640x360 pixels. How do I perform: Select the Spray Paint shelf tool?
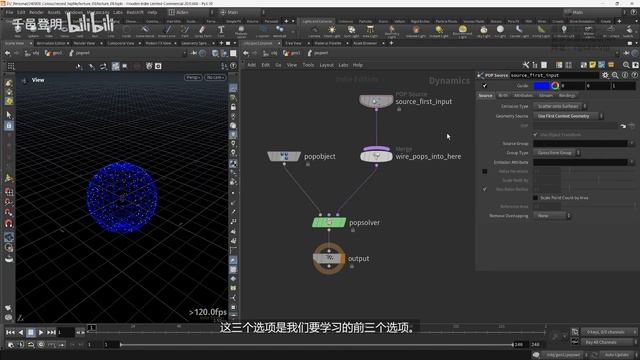(202, 31)
